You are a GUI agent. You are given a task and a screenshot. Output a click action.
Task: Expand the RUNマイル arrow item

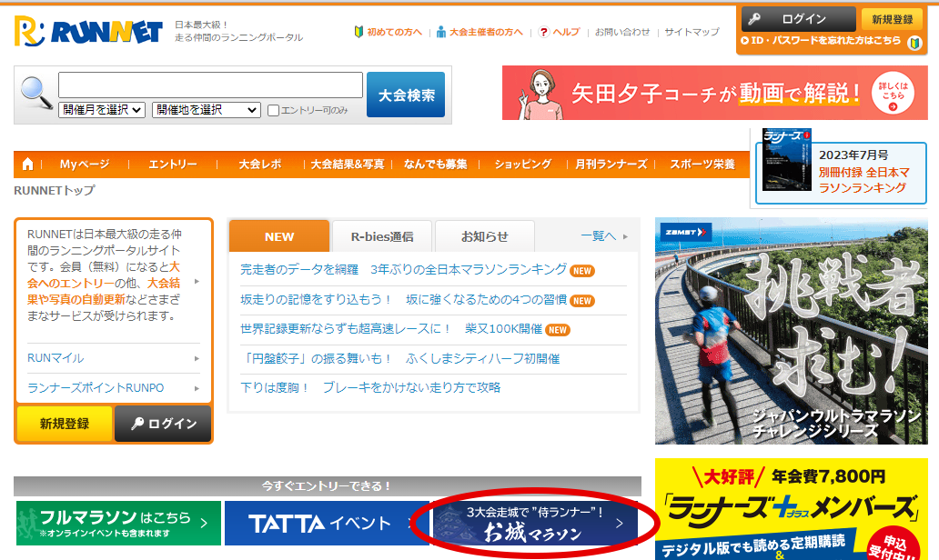pyautogui.click(x=114, y=358)
